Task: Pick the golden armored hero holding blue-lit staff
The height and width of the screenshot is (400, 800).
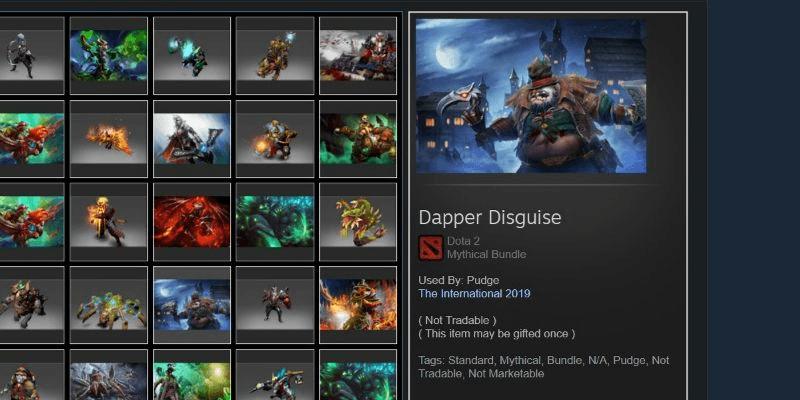Action: pyautogui.click(x=275, y=56)
